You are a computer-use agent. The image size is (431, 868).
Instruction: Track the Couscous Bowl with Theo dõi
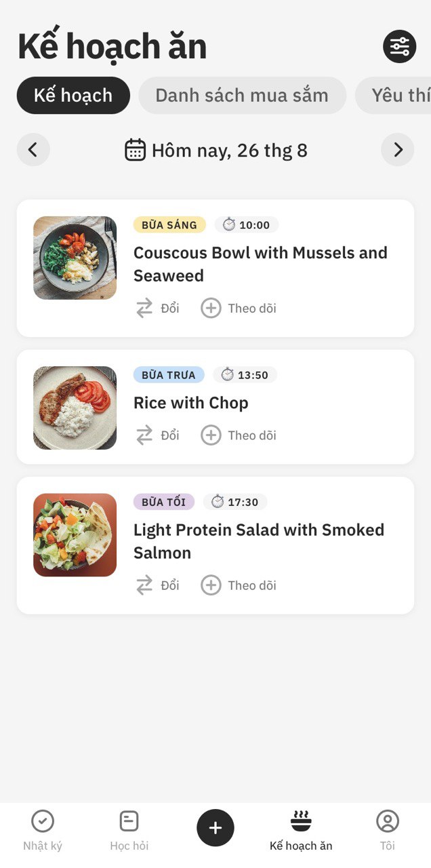click(239, 309)
